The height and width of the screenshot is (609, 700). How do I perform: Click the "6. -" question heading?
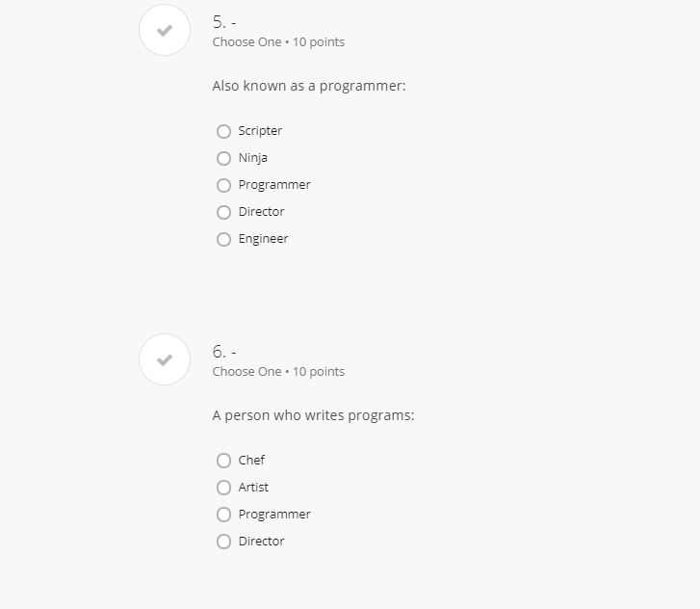[x=224, y=352]
